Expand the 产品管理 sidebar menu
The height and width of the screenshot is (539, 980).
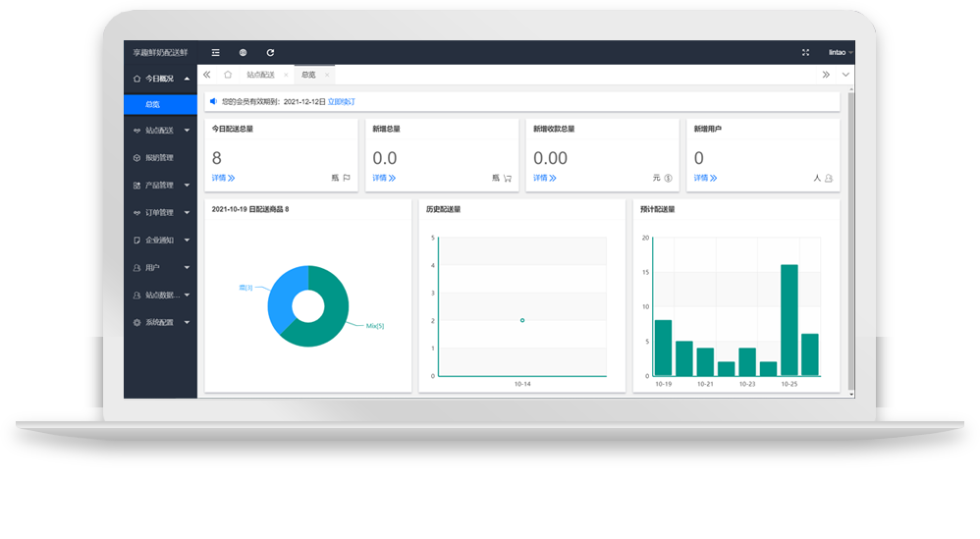pos(160,185)
